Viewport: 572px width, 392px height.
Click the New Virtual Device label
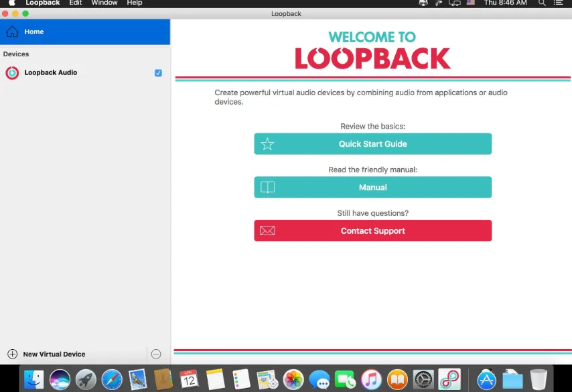tap(54, 354)
